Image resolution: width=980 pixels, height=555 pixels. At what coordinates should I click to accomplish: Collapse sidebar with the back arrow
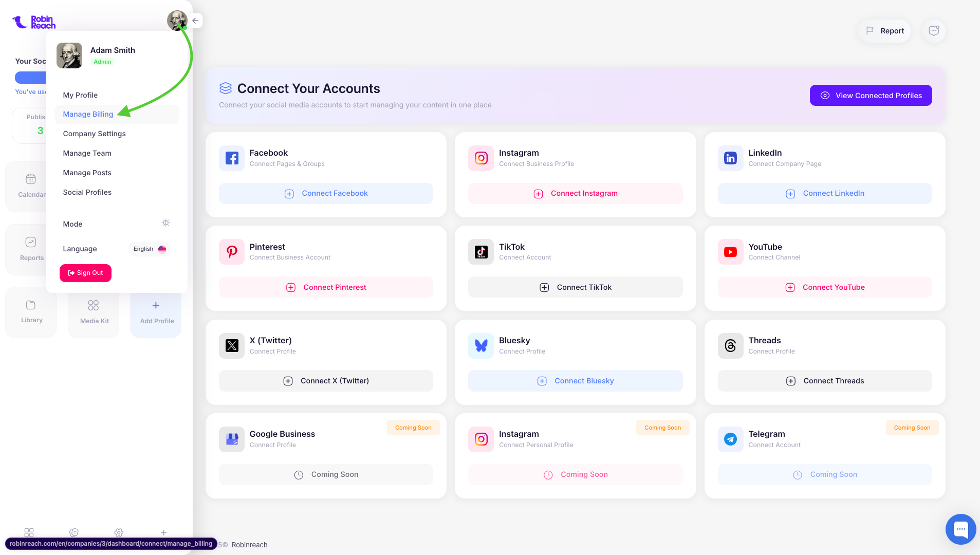coord(195,21)
